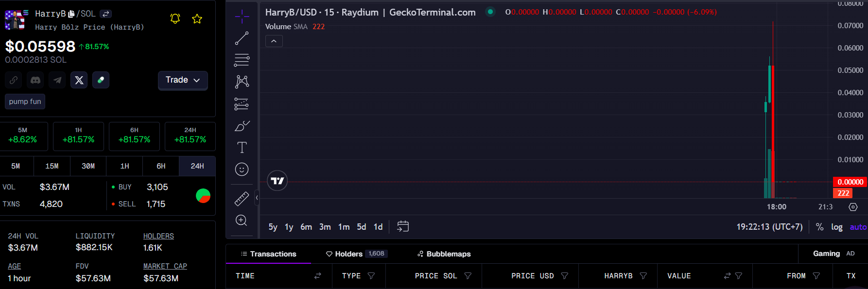The height and width of the screenshot is (289, 868).
Task: Select the 1H stats period tab
Action: (124, 166)
